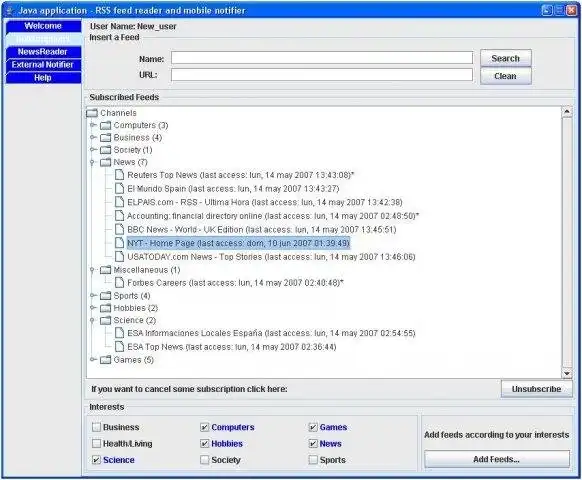This screenshot has height=480, width=582.
Task: Click the El Mundo Spain document icon
Action: [x=119, y=188]
